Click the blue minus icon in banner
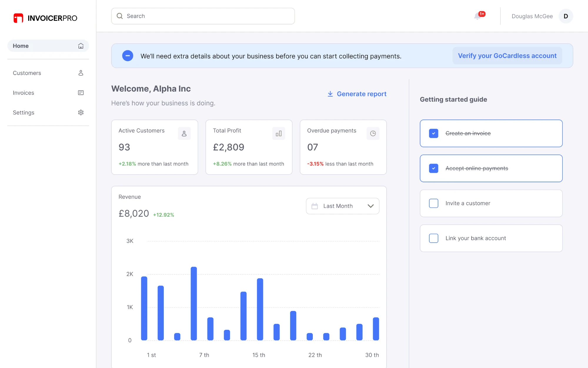 (128, 56)
